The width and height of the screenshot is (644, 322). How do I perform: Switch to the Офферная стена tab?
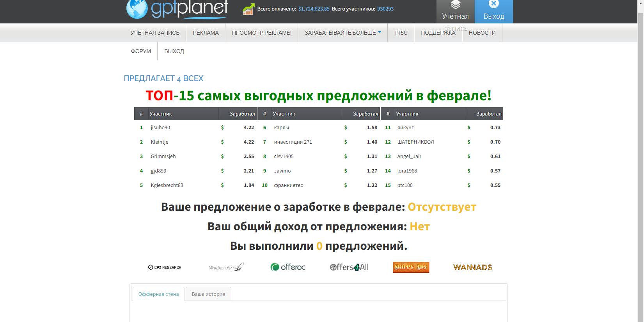[158, 294]
